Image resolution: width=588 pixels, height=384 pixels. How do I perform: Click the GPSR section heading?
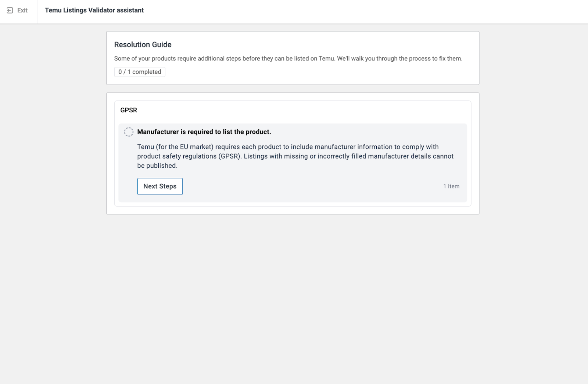point(129,110)
